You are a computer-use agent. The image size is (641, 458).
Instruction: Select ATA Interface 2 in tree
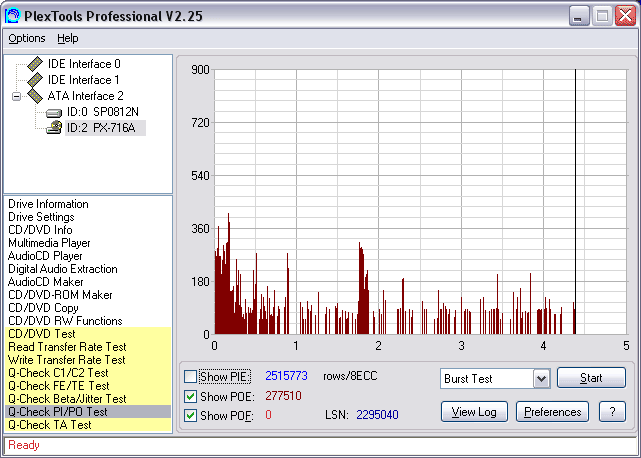tap(85, 96)
